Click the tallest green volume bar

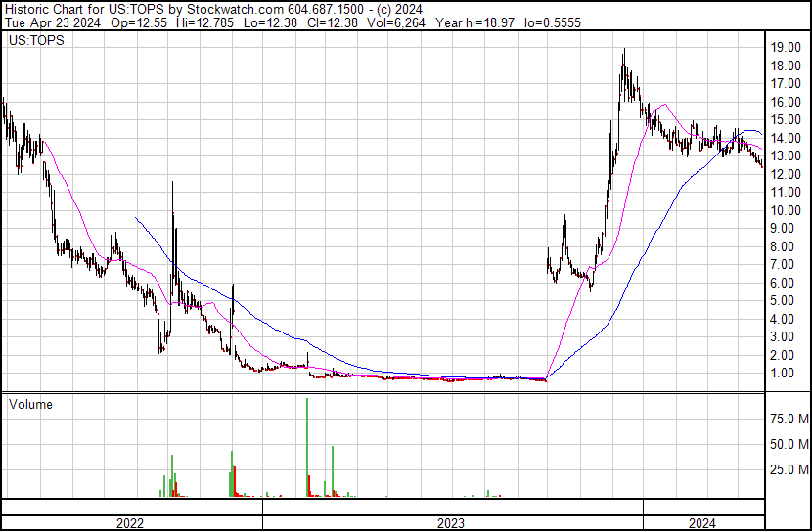pos(307,448)
